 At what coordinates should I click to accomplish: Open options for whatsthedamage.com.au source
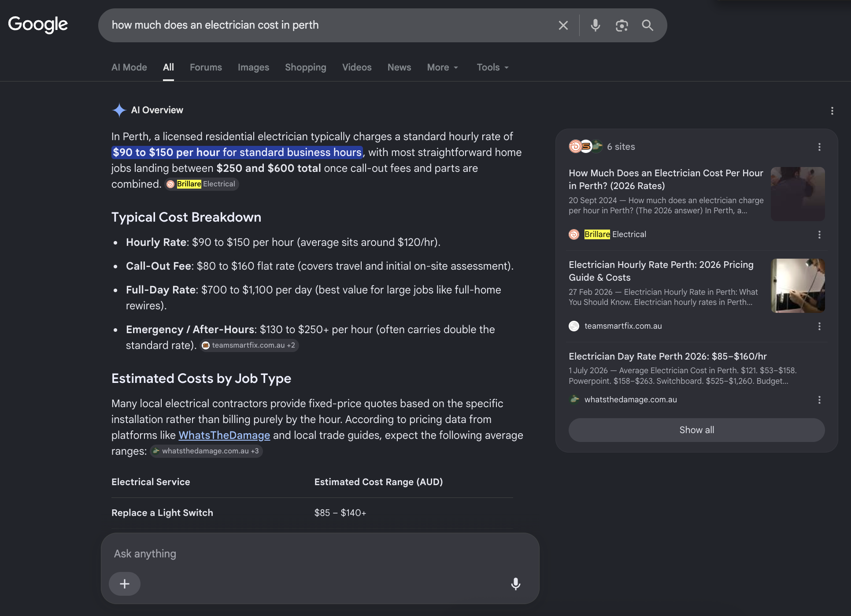(x=819, y=400)
